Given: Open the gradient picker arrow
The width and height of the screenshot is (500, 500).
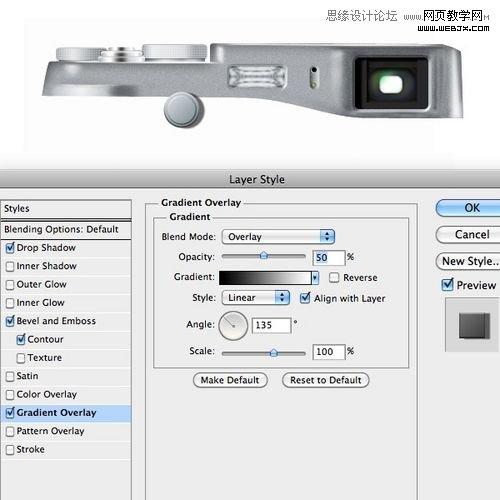Looking at the screenshot, I should (315, 278).
